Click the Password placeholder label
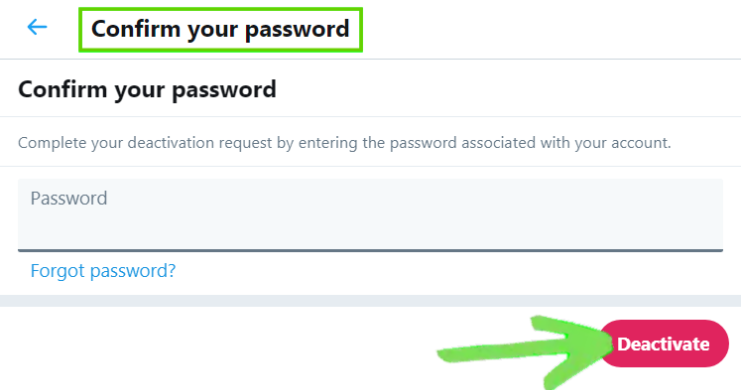This screenshot has height=390, width=741. pos(69,198)
